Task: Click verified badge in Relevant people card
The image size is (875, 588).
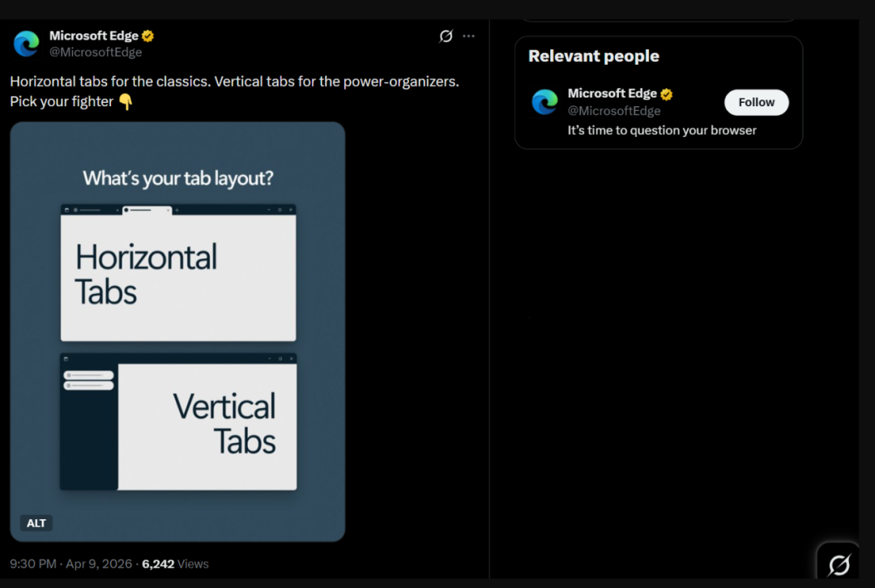Action: coord(666,94)
